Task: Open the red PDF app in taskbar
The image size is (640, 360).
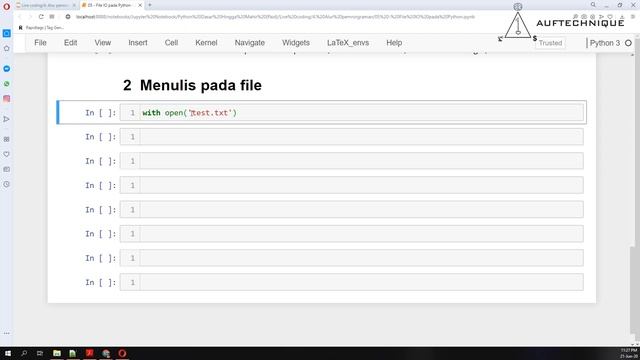Action: [89, 353]
